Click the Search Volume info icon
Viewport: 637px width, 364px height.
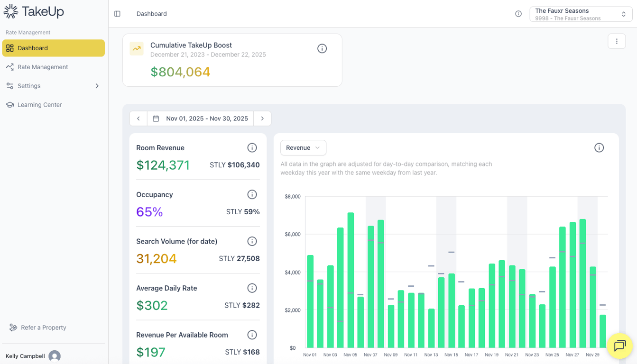click(x=251, y=241)
